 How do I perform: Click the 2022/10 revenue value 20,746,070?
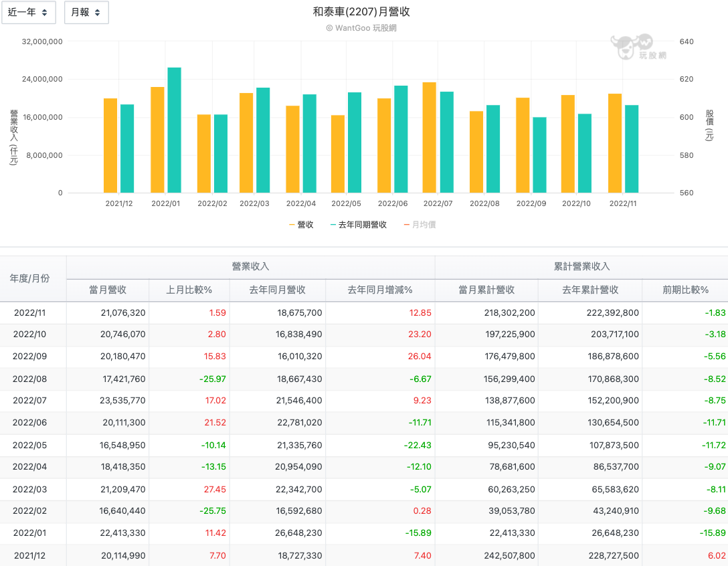pos(122,335)
